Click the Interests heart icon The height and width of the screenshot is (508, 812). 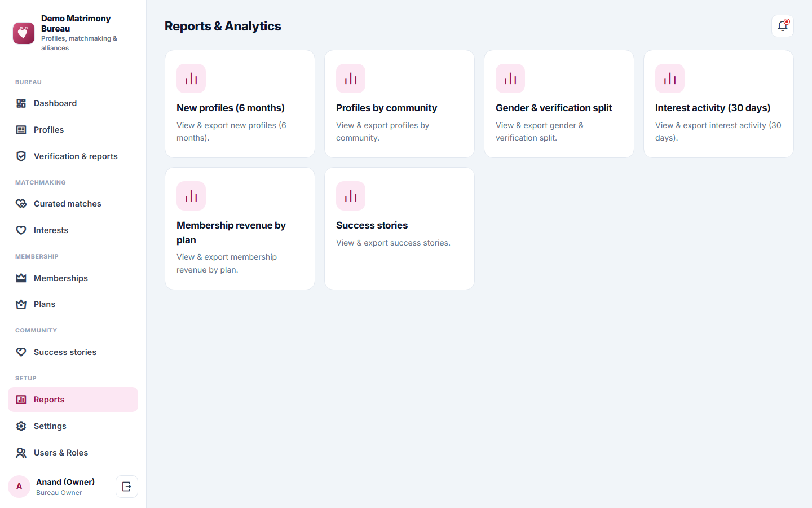coord(21,230)
